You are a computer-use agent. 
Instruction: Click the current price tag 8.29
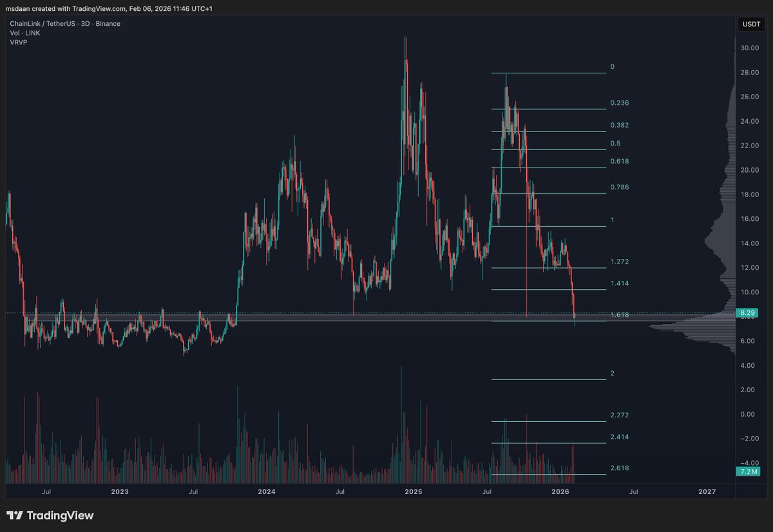tap(748, 312)
